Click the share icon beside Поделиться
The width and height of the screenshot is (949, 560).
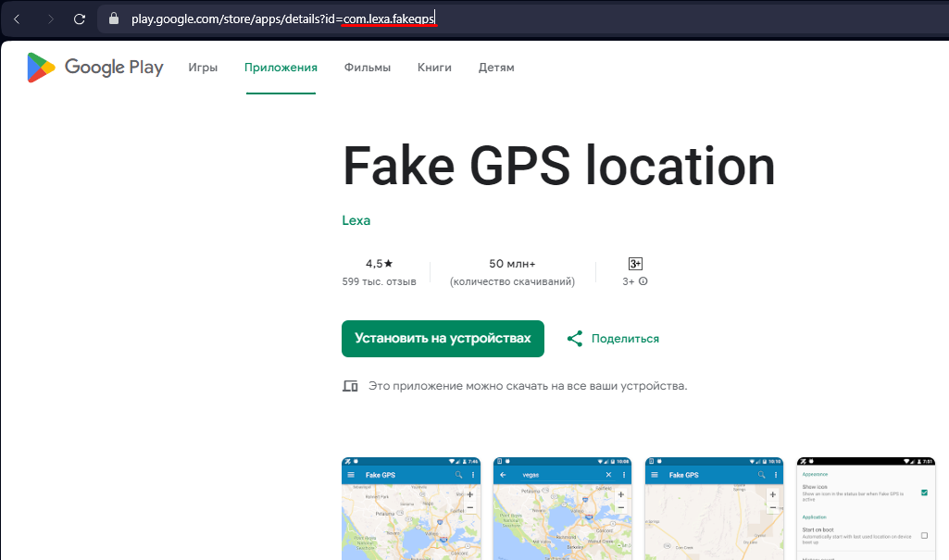pyautogui.click(x=575, y=339)
